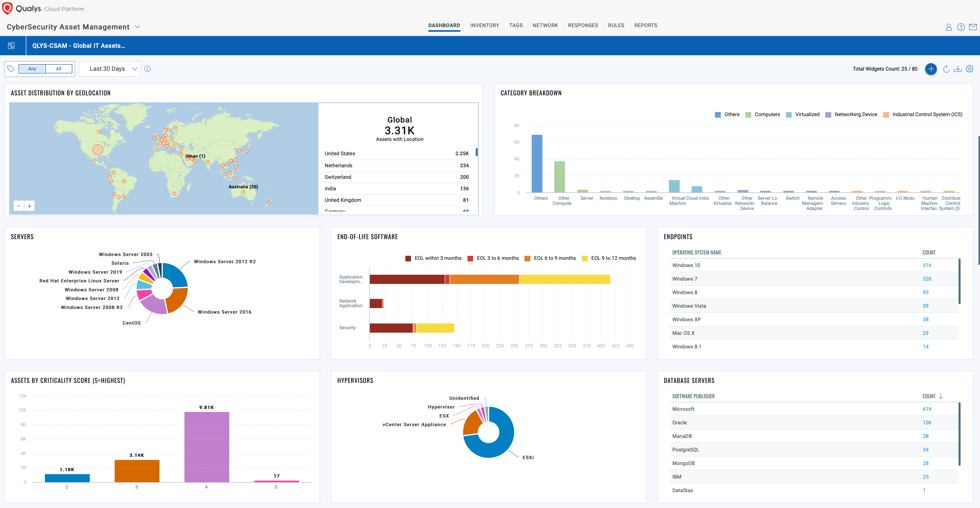
Task: Click the refresh dashboard icon
Action: (946, 69)
